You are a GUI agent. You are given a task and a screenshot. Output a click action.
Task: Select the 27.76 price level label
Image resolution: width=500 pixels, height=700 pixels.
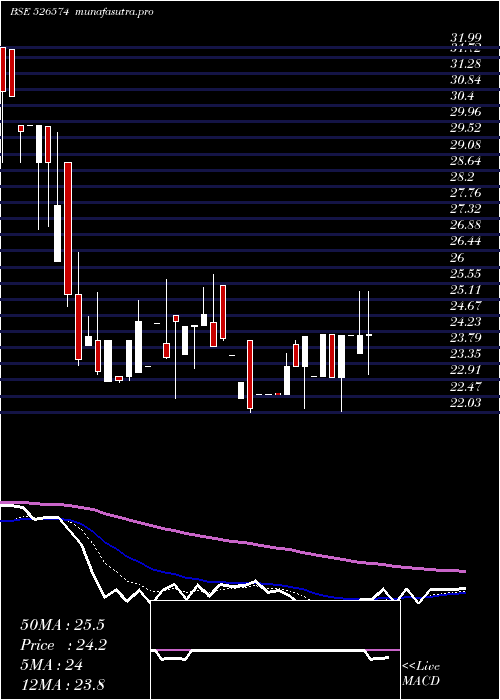tap(465, 193)
